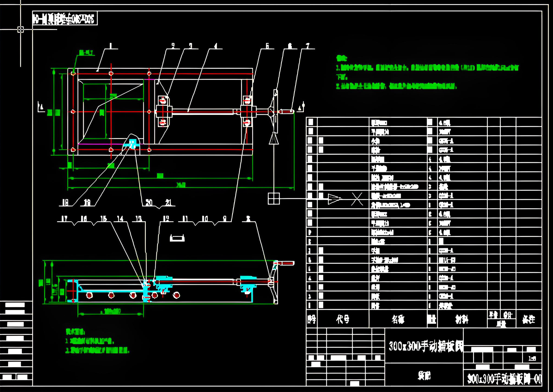Click the part callout number 1 label

[x=111, y=46]
